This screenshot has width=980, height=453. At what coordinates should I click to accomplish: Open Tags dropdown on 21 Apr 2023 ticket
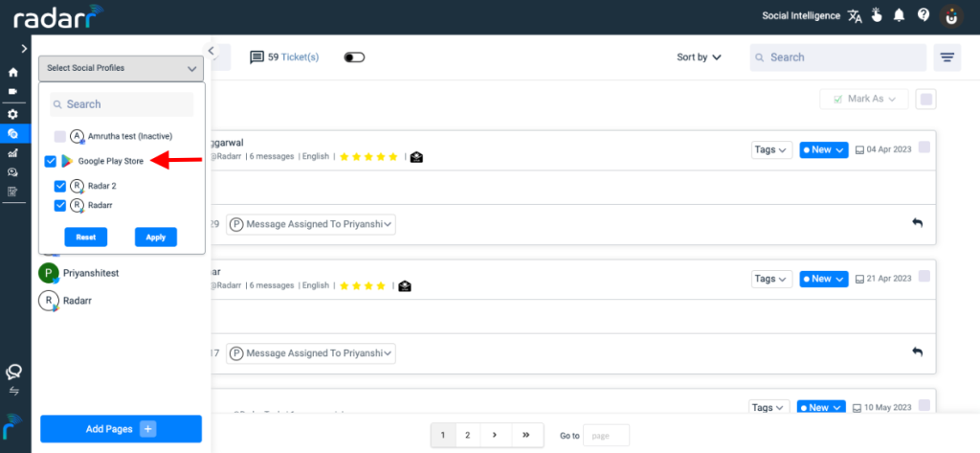coord(772,279)
